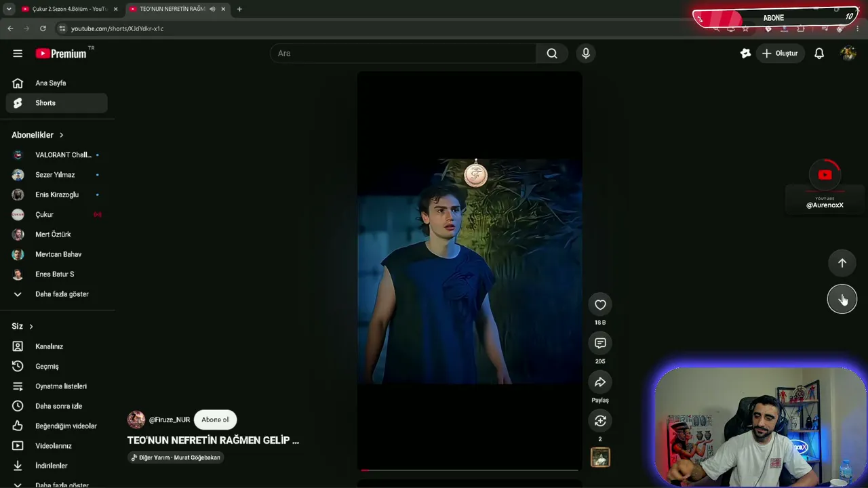This screenshot has height=488, width=868.
Task: Open the Mert Öztürk subscription
Action: pyautogui.click(x=57, y=235)
